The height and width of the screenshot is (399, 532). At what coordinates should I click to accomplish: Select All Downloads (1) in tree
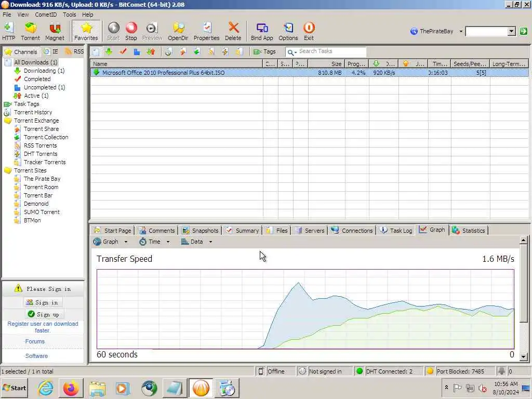click(36, 62)
